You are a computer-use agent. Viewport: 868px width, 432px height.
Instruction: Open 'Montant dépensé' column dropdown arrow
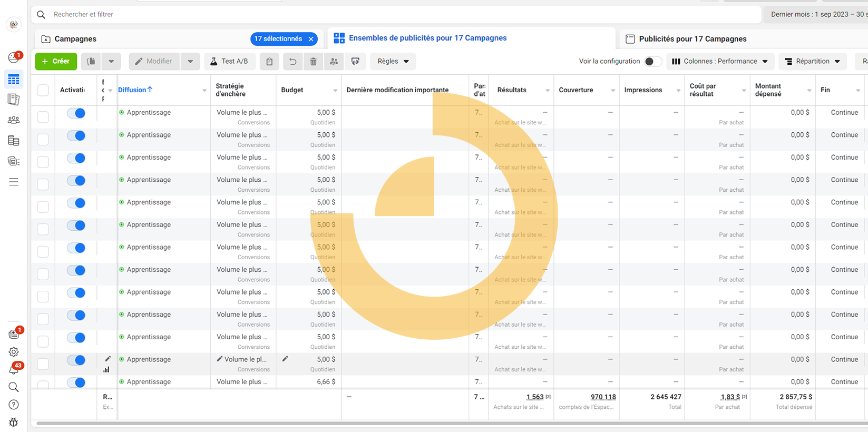point(810,91)
